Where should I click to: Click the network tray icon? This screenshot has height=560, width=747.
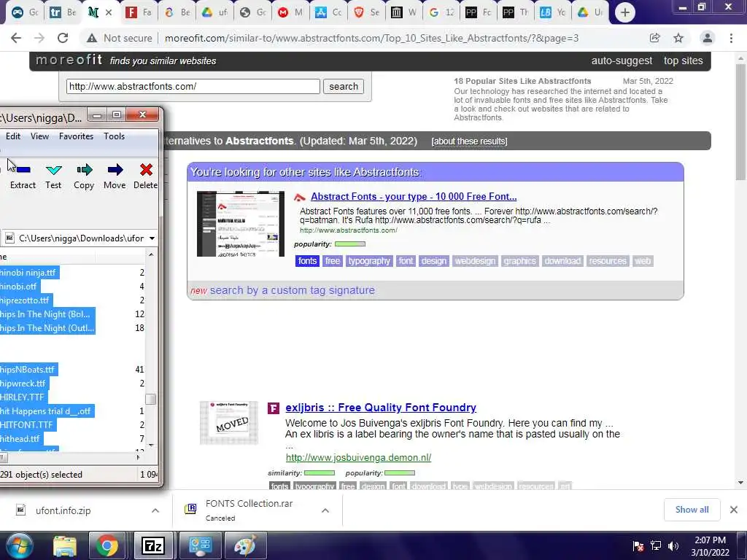point(656,546)
